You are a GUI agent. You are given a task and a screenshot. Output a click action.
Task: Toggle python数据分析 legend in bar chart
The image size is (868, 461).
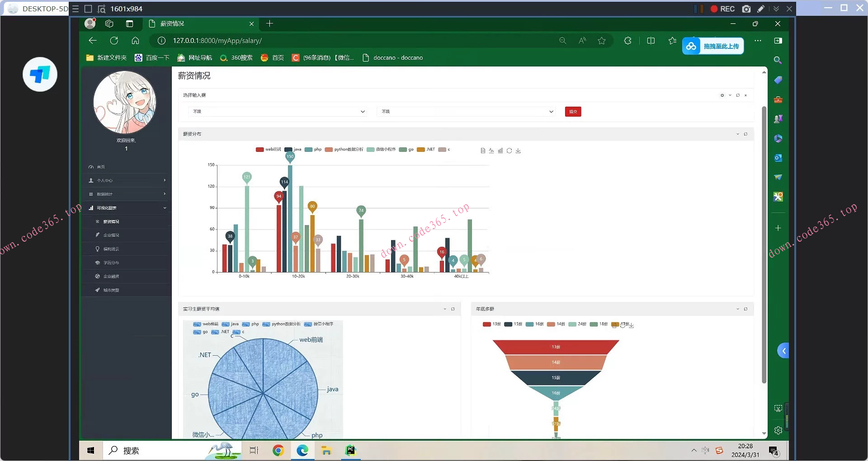click(x=344, y=150)
